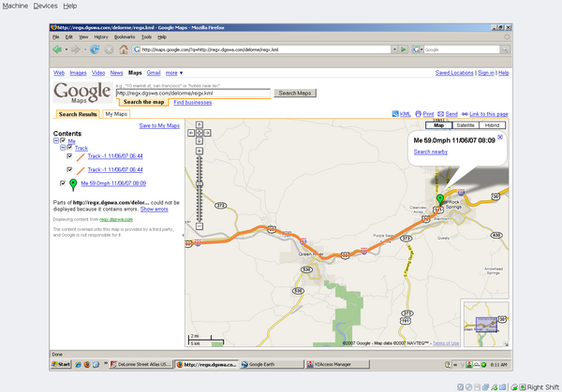Click Link to this page

[x=489, y=114]
